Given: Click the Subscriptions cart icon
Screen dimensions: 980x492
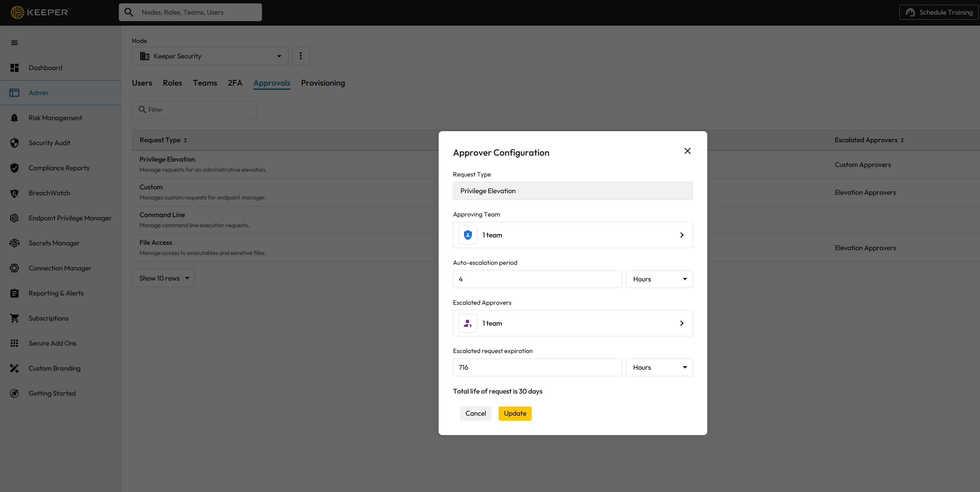Looking at the screenshot, I should [x=14, y=318].
